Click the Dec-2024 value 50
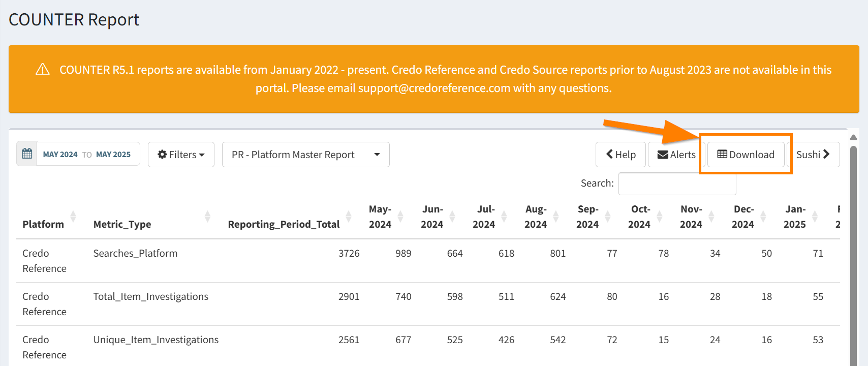Screen dimensions: 868x366 [x=767, y=253]
